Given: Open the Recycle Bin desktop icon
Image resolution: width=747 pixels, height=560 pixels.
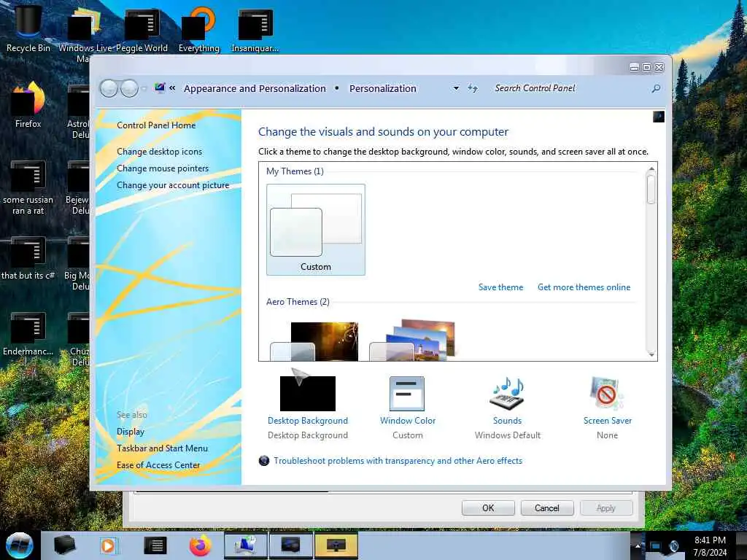Looking at the screenshot, I should pos(28,28).
